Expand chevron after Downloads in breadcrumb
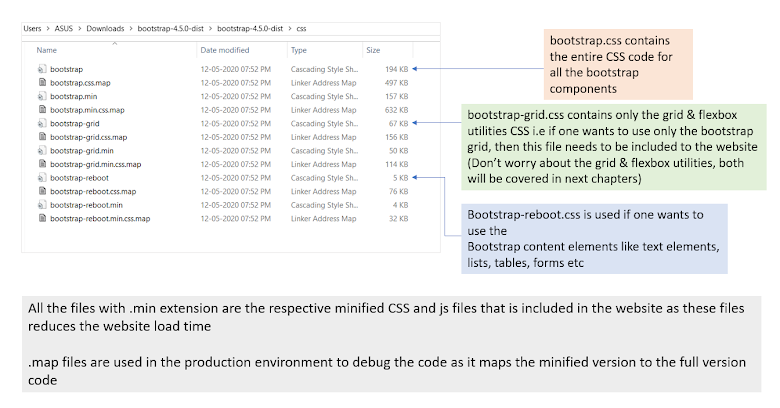780x408 pixels. point(131,28)
